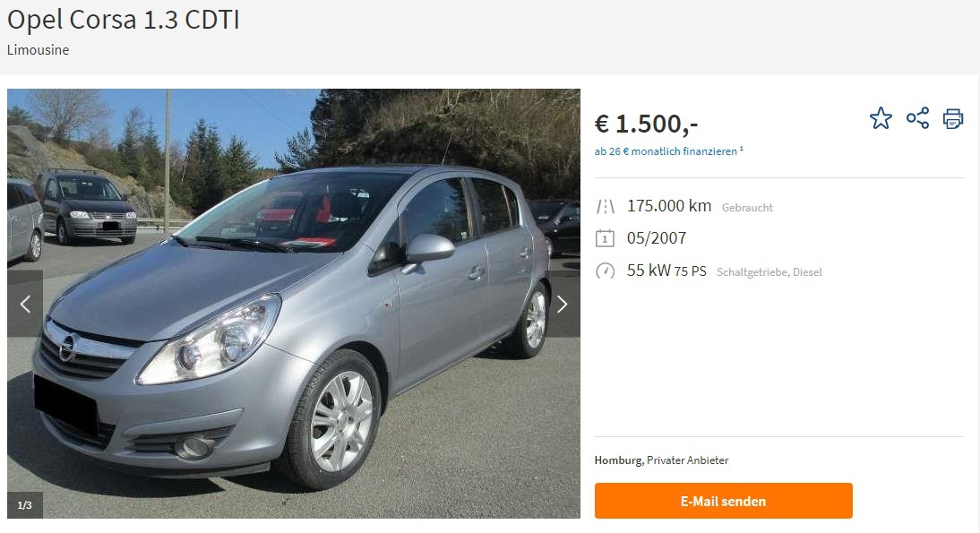Open the monthly financing link
980x533 pixels.
(x=666, y=151)
